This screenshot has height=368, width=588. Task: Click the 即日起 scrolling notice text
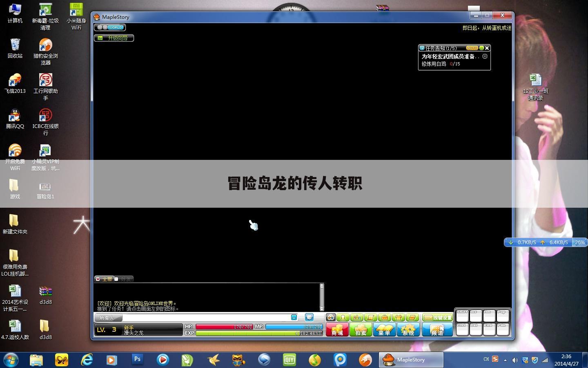(487, 28)
